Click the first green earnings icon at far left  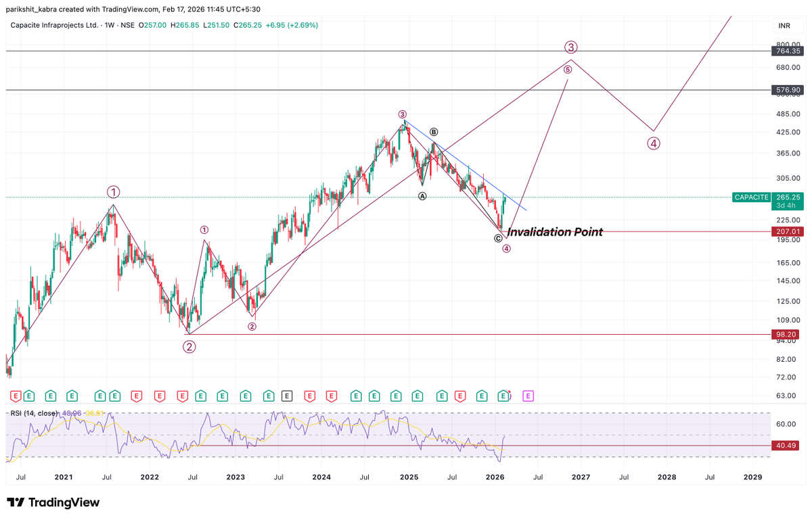click(28, 396)
